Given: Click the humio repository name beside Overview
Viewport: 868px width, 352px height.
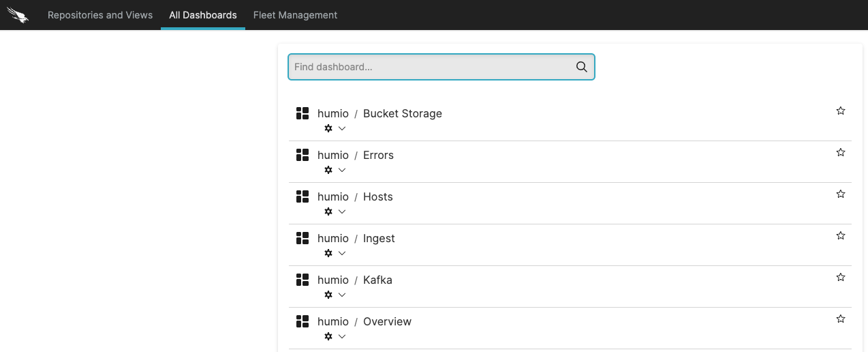Looking at the screenshot, I should pyautogui.click(x=333, y=321).
